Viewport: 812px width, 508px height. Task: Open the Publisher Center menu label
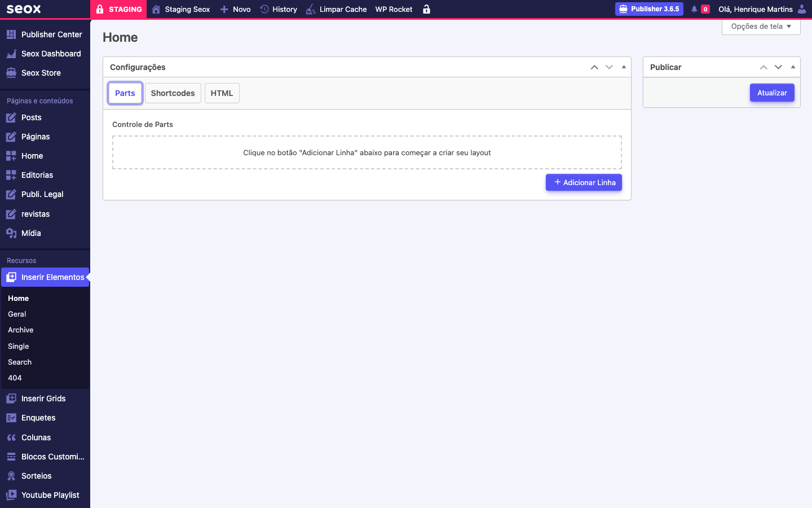click(x=52, y=34)
